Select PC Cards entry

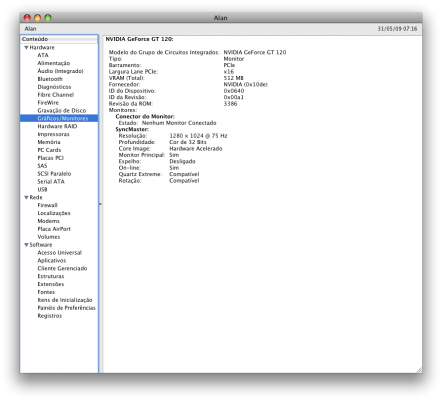[49, 150]
